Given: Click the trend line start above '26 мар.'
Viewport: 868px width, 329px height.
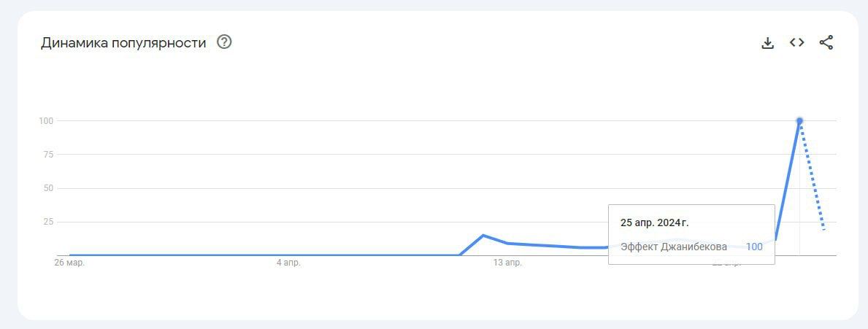Looking at the screenshot, I should pyautogui.click(x=71, y=255).
